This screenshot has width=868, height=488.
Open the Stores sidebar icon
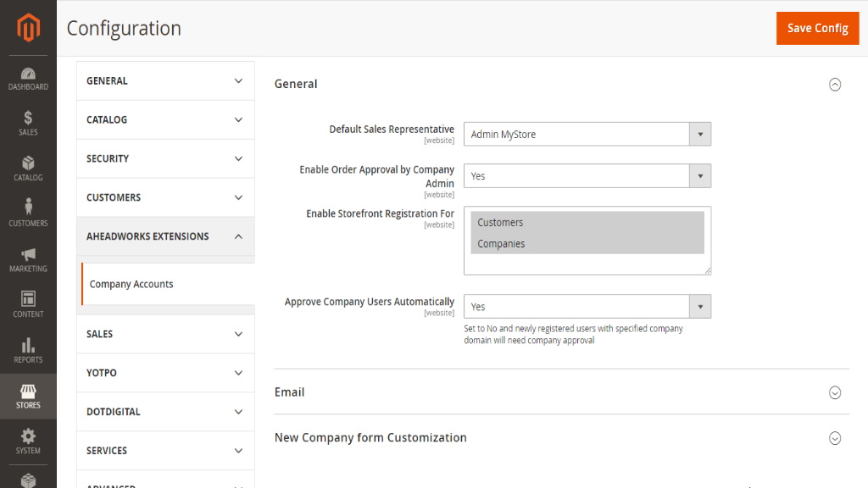coord(28,396)
